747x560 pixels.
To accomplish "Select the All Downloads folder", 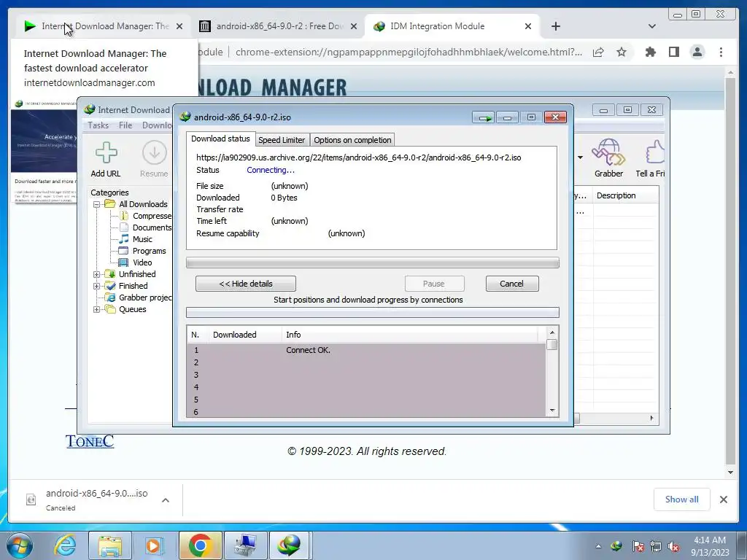I will pyautogui.click(x=143, y=204).
